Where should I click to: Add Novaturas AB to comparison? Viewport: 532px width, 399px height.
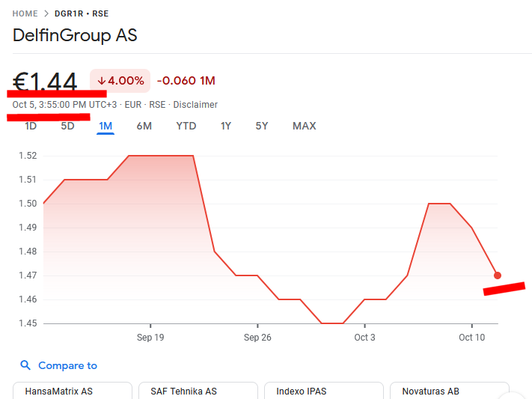point(450,391)
